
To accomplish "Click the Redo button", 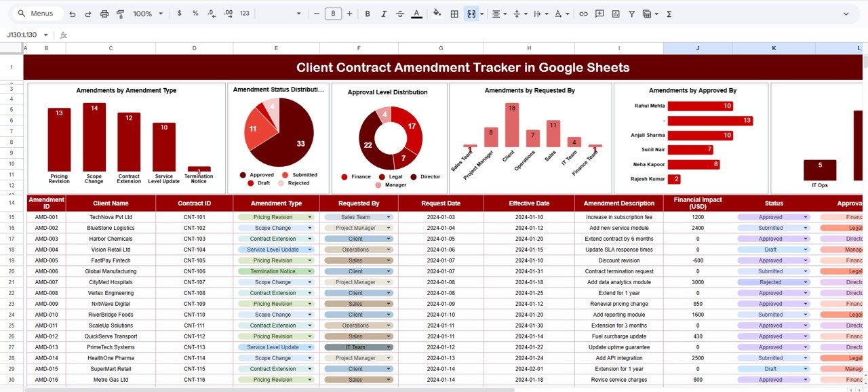I will 88,13.
